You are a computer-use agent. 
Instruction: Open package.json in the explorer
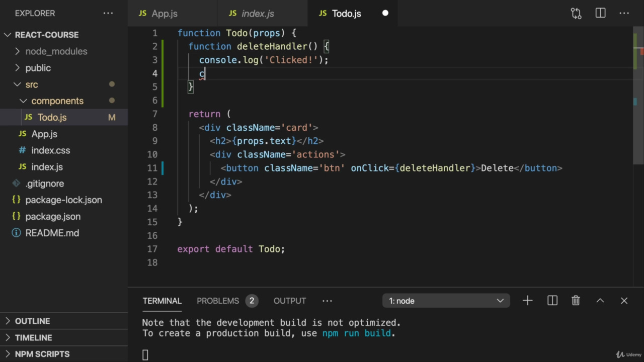coord(53,216)
